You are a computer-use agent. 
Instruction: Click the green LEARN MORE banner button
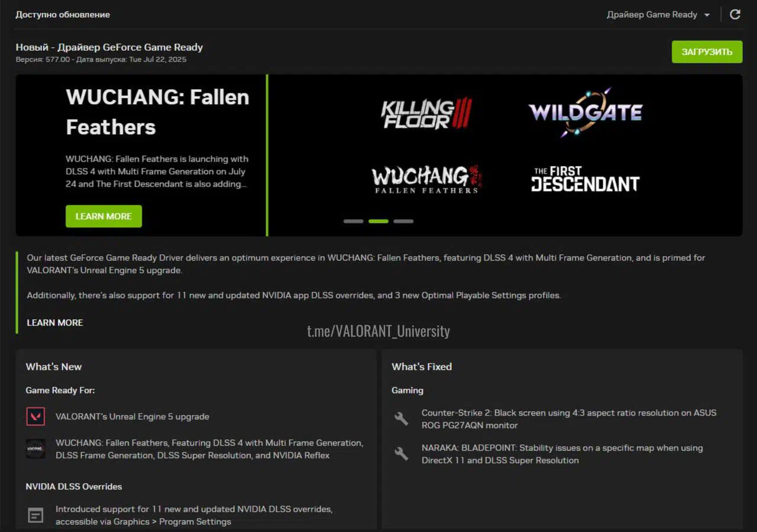click(103, 216)
